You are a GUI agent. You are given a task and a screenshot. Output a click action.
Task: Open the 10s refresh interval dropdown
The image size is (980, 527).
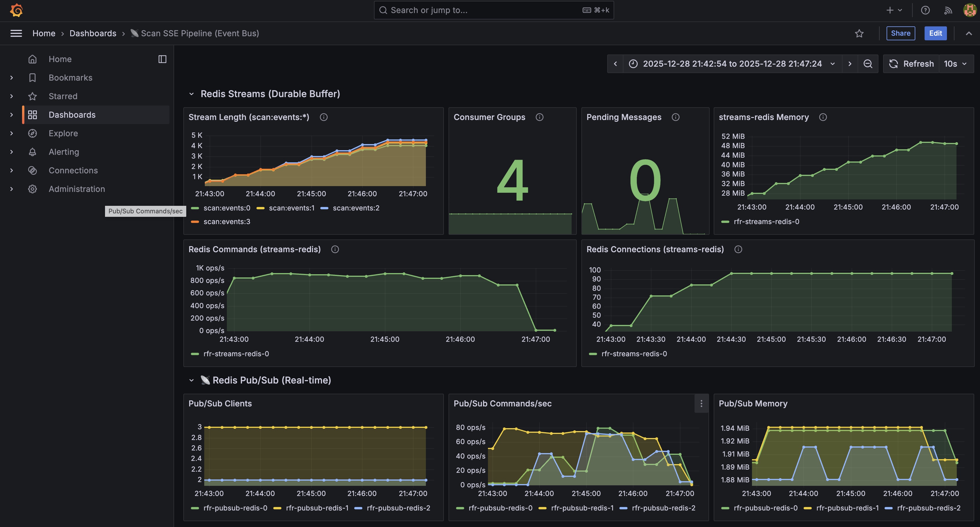(x=956, y=64)
